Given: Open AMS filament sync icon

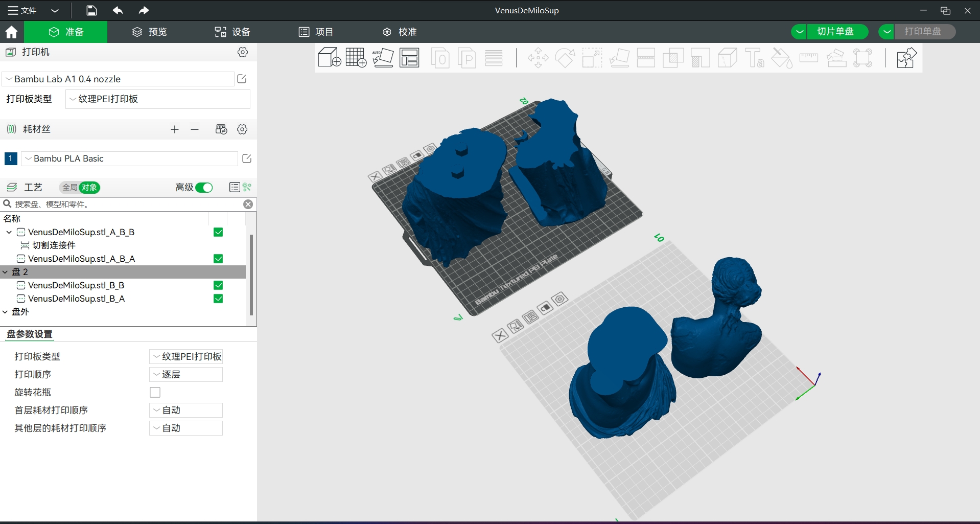Looking at the screenshot, I should [x=221, y=129].
